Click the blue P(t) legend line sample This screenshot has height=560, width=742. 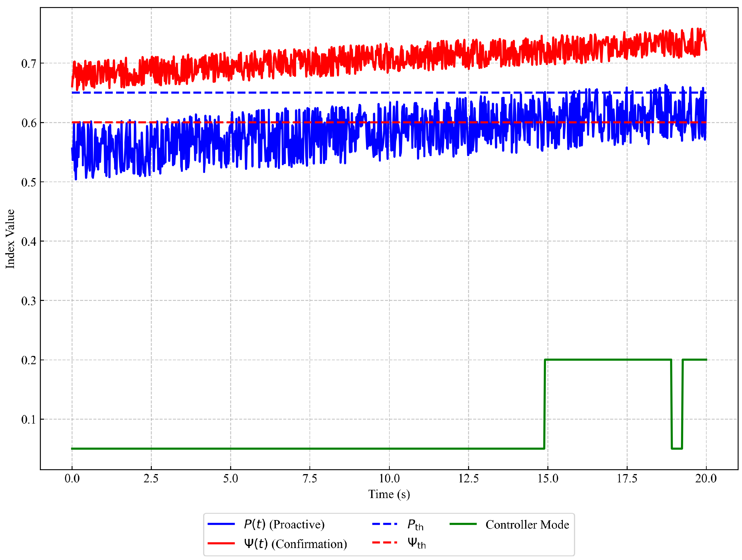tap(221, 524)
